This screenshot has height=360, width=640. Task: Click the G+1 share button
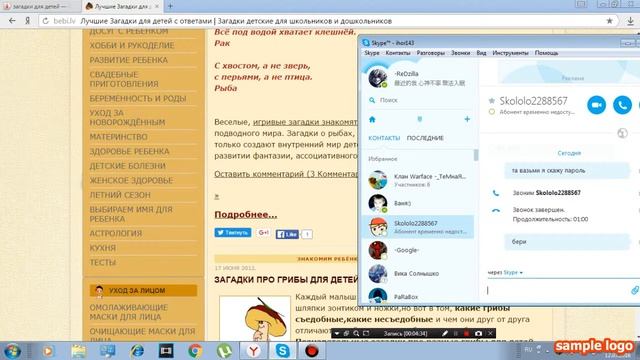263,233
